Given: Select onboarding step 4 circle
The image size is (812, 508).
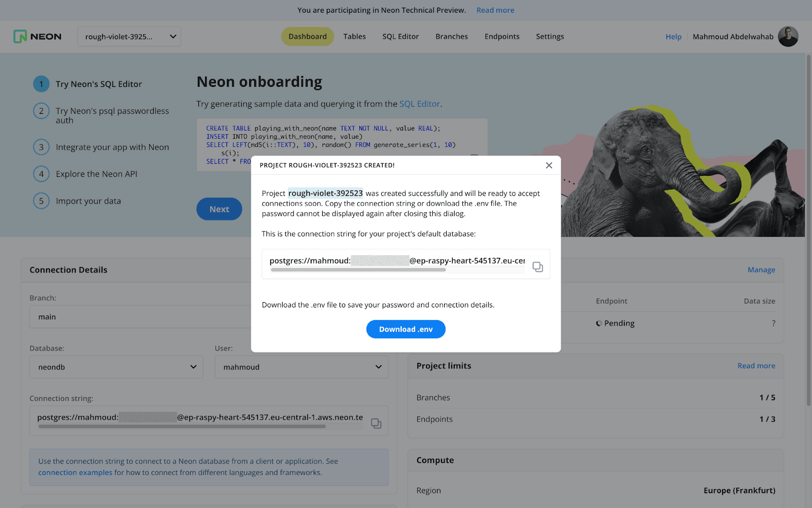Looking at the screenshot, I should coord(41,174).
